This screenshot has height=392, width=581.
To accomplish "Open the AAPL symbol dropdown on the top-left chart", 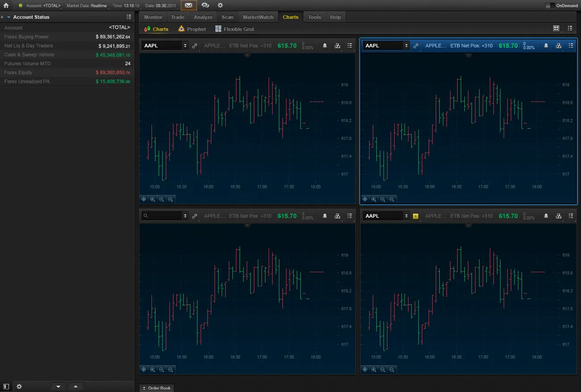I will tap(185, 46).
